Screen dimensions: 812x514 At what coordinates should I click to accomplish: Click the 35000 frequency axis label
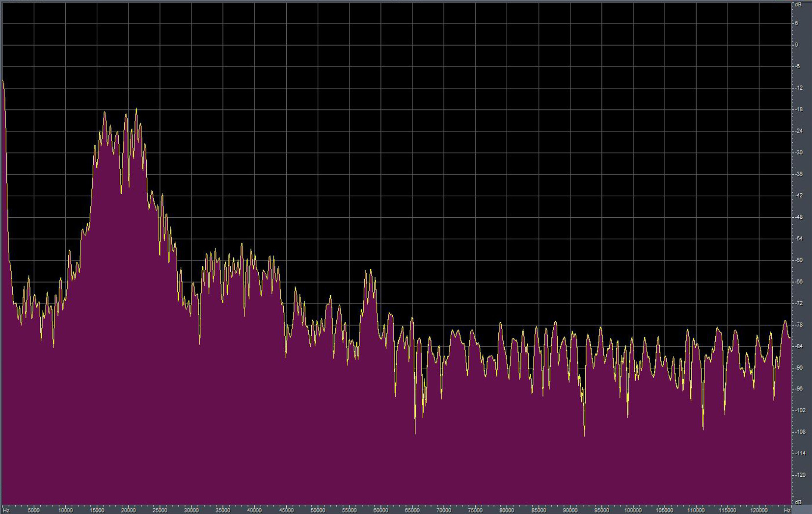click(223, 511)
